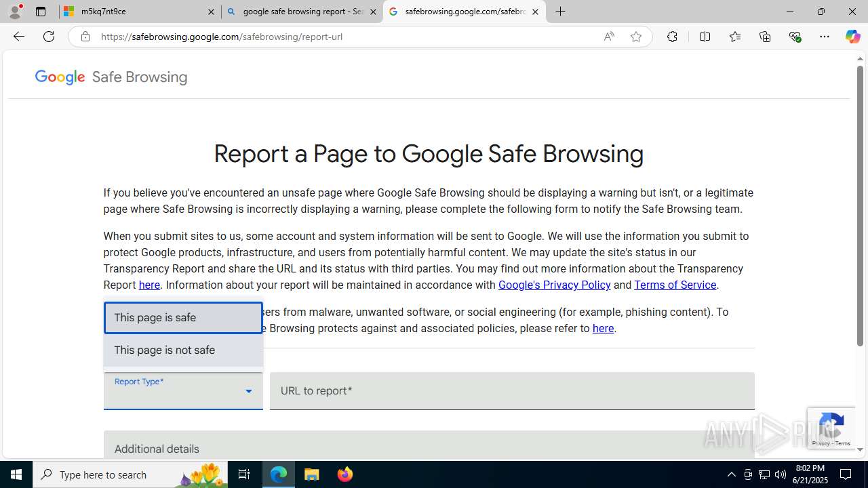Click the URL to report field
Screen dimensions: 868x488
click(512, 391)
